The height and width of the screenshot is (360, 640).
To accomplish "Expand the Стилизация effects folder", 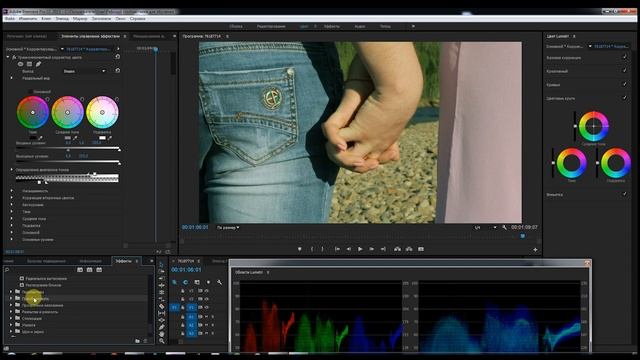I will (x=11, y=318).
